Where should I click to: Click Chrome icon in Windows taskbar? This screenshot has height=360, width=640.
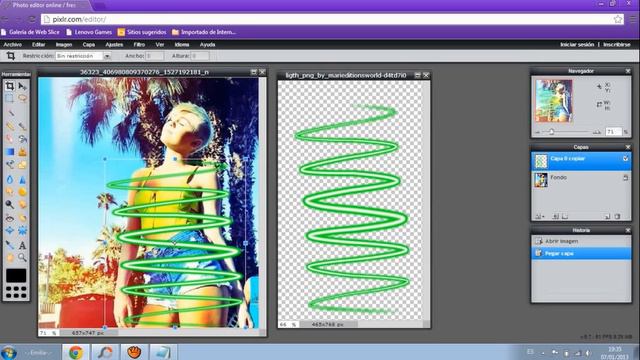76,352
